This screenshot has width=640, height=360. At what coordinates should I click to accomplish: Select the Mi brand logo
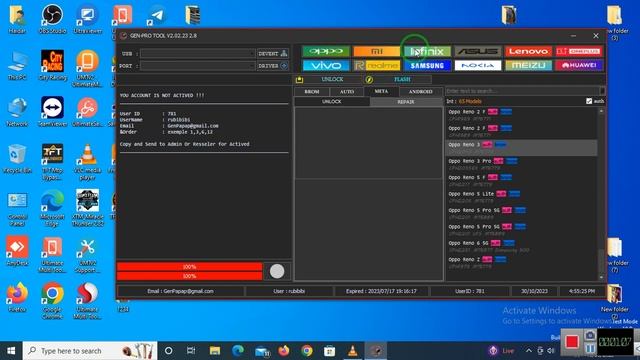pyautogui.click(x=376, y=51)
